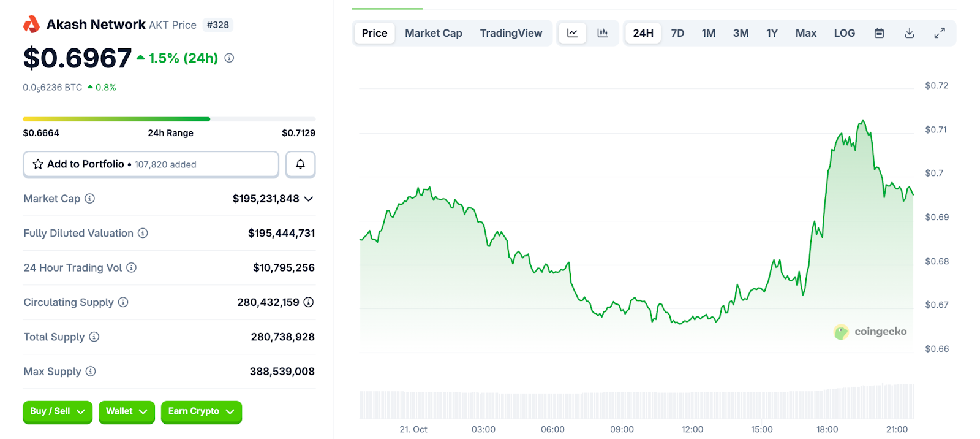
Task: Open the Market Cap info icon
Action: [x=89, y=199]
